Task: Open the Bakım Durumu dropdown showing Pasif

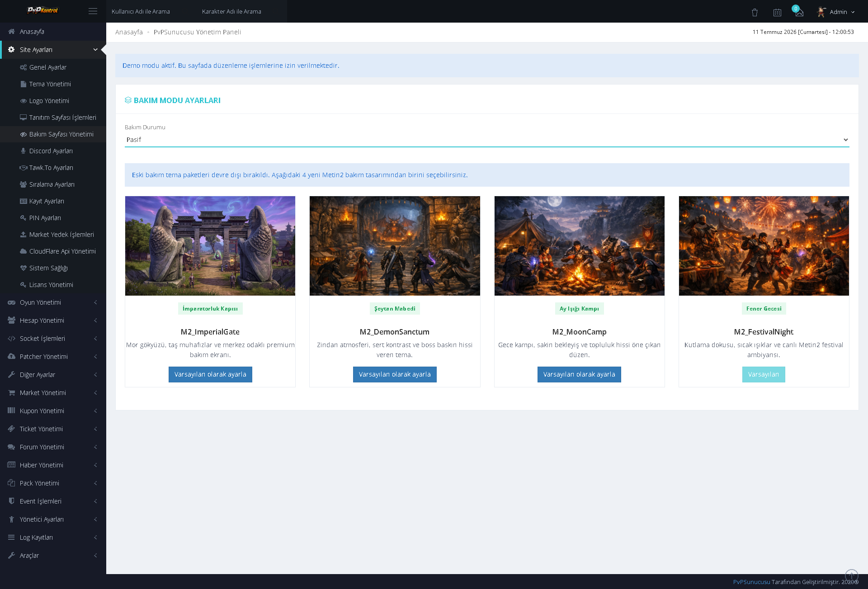Action: point(487,140)
